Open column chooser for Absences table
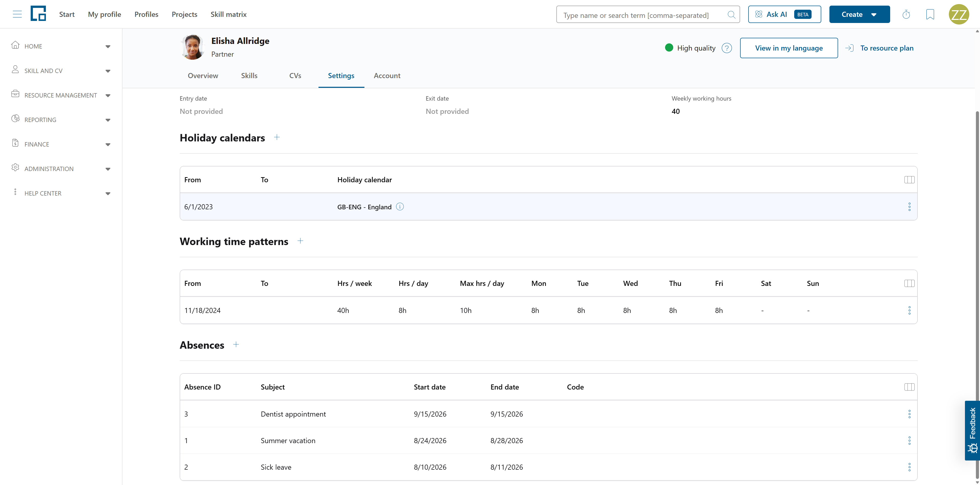Screen dimensions: 980x485 coord(909,387)
